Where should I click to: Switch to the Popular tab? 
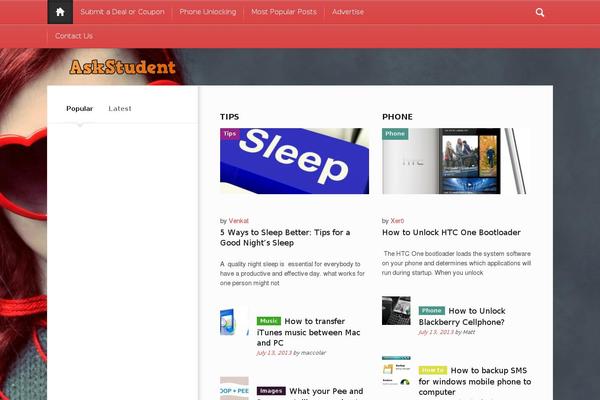point(80,109)
